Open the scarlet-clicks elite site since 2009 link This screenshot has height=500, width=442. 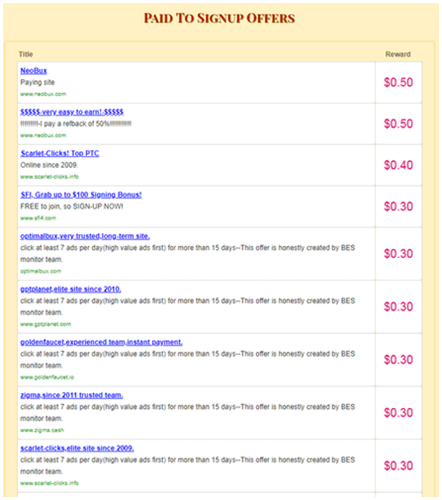point(77,448)
